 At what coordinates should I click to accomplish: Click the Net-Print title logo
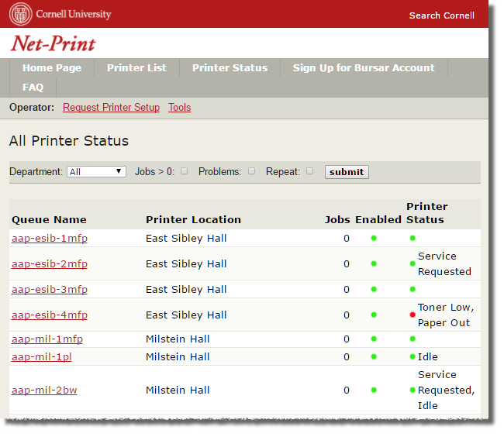(x=54, y=43)
